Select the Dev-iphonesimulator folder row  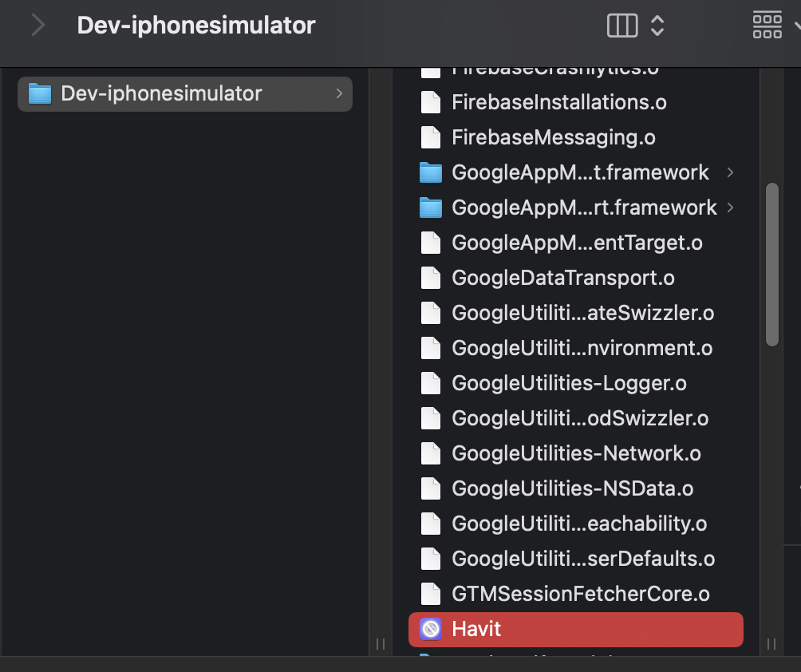[x=185, y=94]
